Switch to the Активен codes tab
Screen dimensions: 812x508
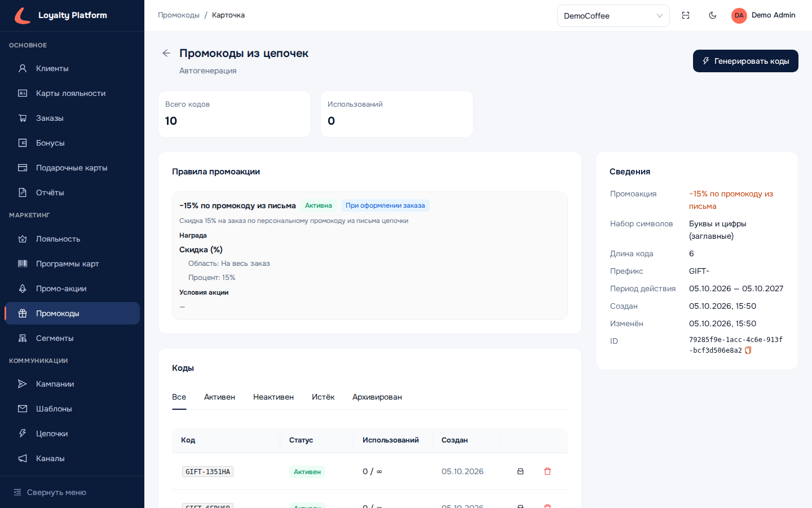(x=219, y=397)
